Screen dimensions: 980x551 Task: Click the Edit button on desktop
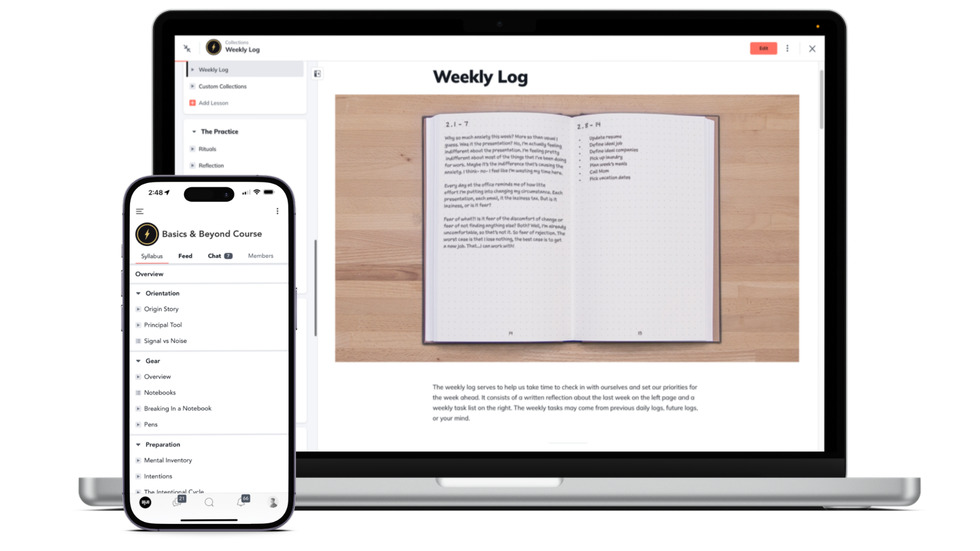(x=763, y=48)
